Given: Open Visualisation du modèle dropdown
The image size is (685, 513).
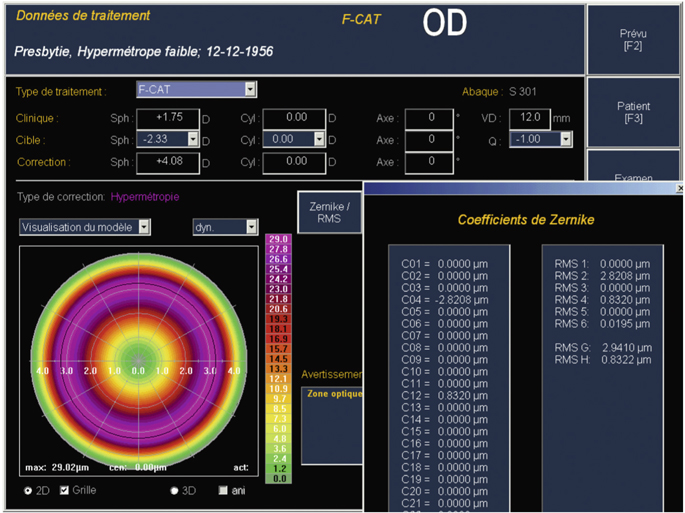Looking at the screenshot, I should coord(143,227).
